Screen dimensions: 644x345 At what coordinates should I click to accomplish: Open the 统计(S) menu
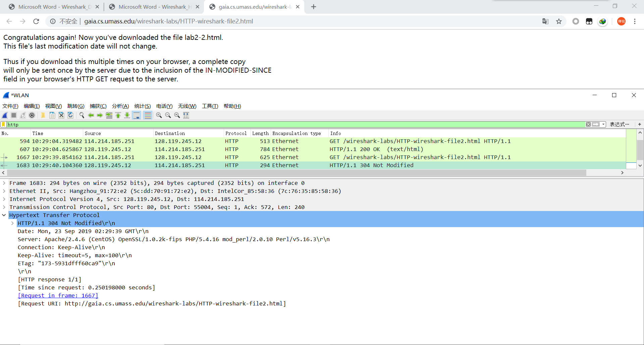143,106
